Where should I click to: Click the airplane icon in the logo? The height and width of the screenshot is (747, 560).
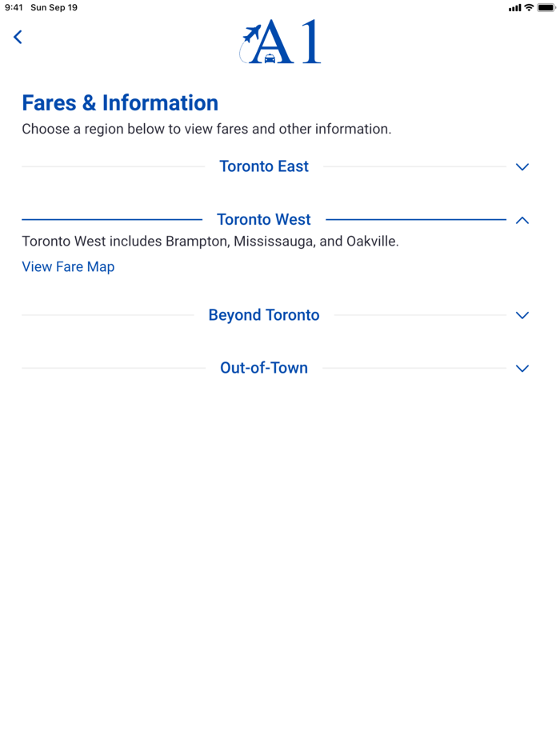tap(252, 35)
